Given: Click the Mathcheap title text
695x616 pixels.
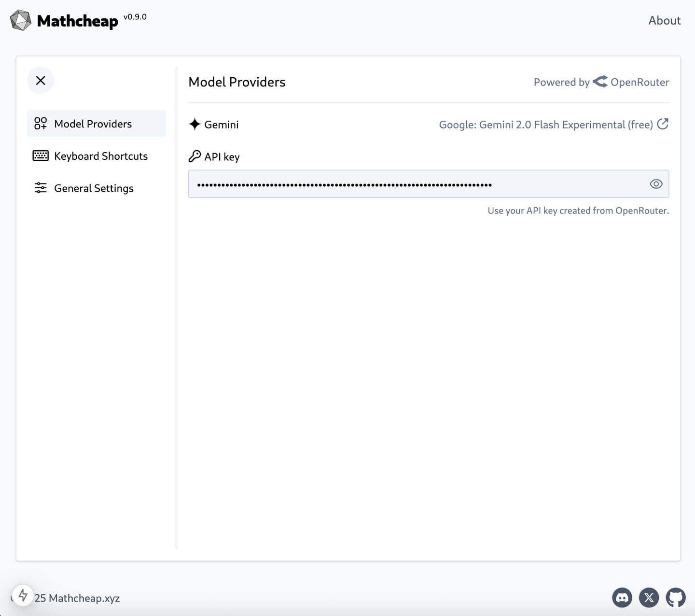Looking at the screenshot, I should [78, 21].
